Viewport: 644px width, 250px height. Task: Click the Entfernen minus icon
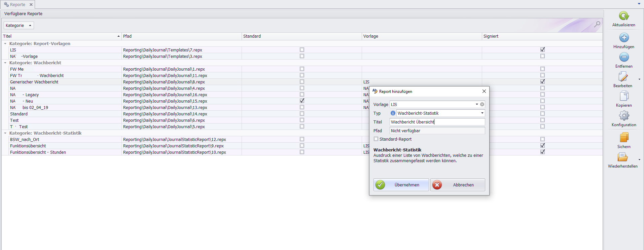[623, 57]
